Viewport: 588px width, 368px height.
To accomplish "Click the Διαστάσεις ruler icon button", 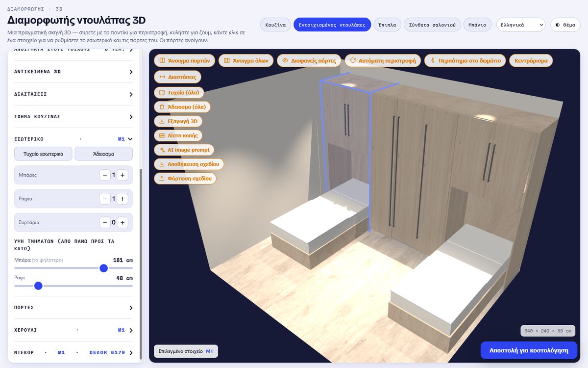I will (x=178, y=77).
